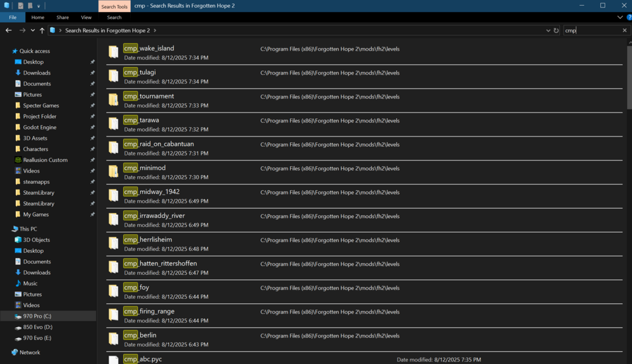Open the address bar history dropdown

[x=548, y=30]
